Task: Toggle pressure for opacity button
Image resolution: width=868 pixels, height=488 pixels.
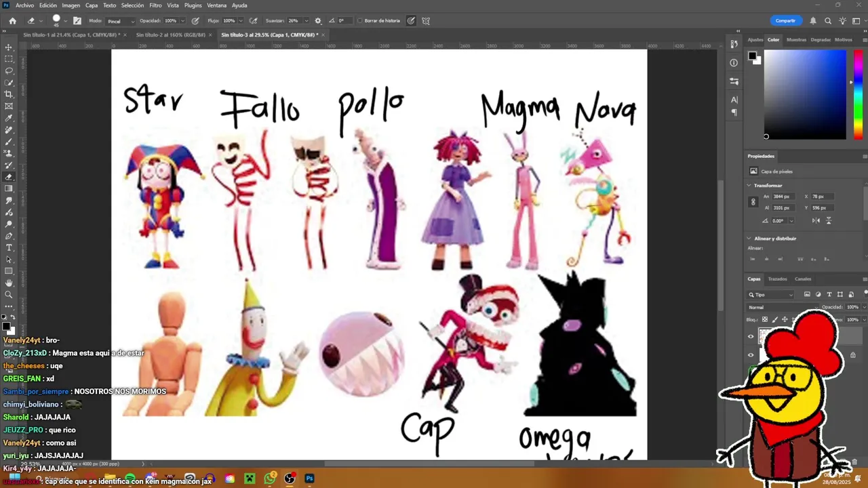Action: [195, 21]
